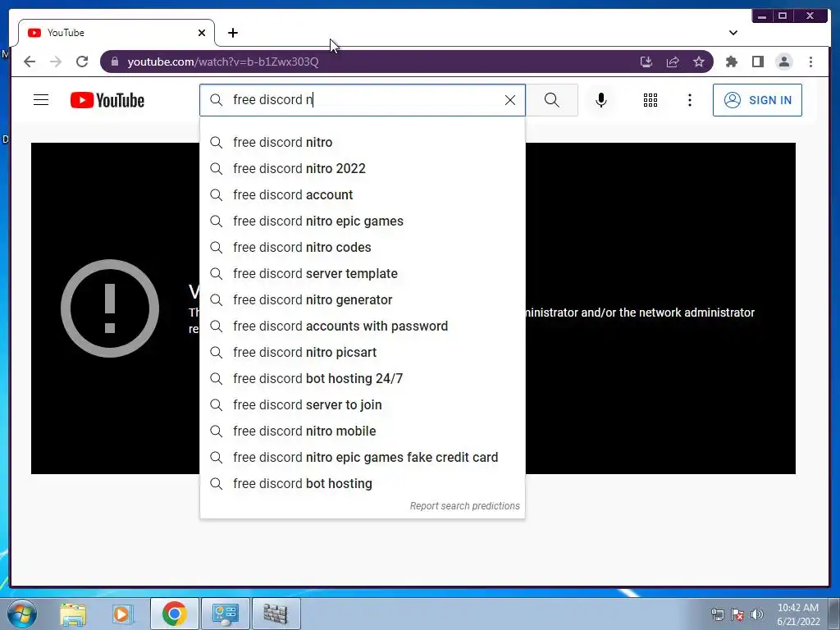The height and width of the screenshot is (630, 840).
Task: Select "free discord accounts with password"
Action: (362, 326)
